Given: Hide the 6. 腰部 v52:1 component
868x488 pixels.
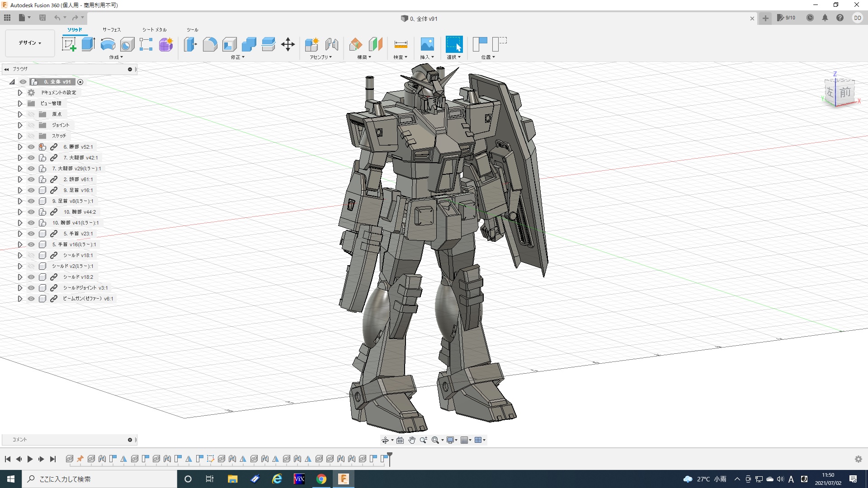Looking at the screenshot, I should pyautogui.click(x=31, y=147).
